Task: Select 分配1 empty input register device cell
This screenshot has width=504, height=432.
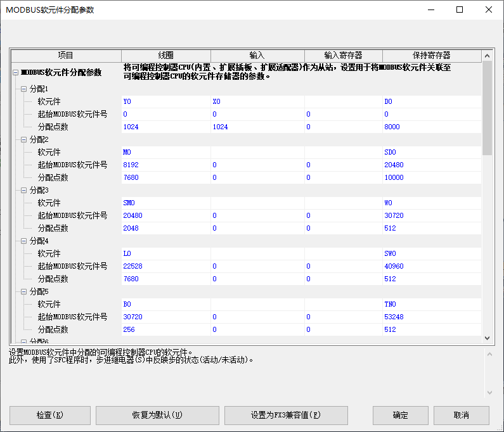Action: 343,101
